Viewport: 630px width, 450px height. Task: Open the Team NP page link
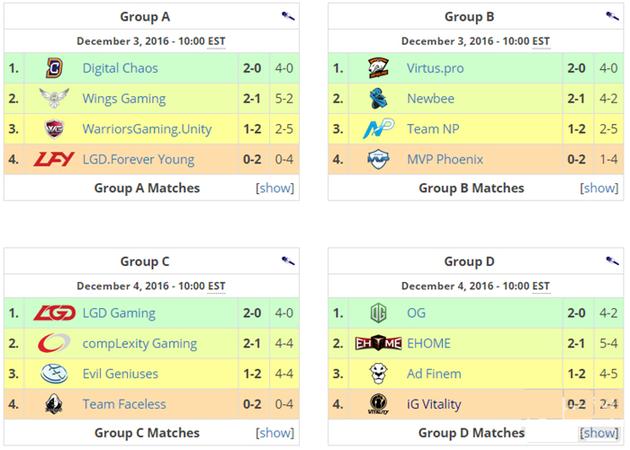point(433,128)
